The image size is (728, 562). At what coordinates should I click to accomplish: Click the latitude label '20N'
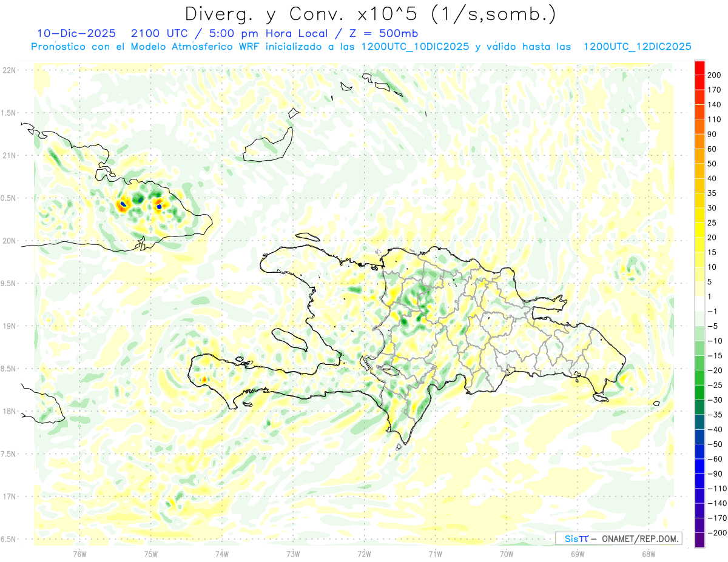click(x=8, y=241)
